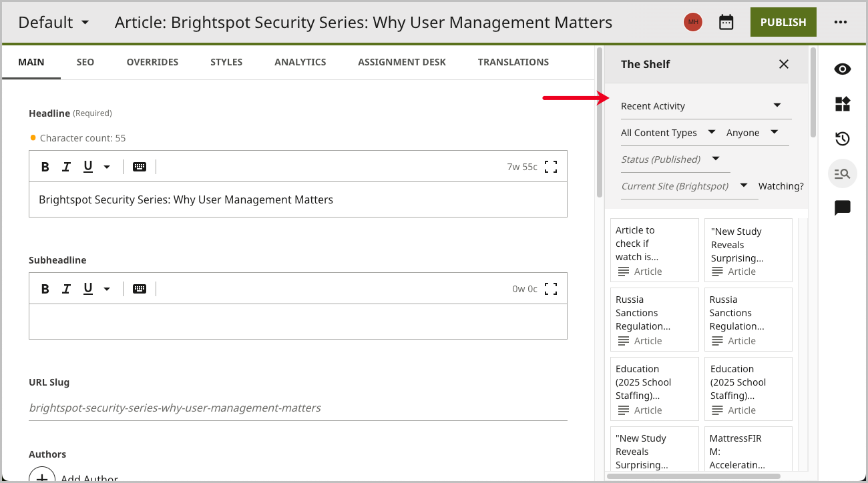Viewport: 868px width, 483px height.
Task: Select 'Article to check if watch is' card
Action: tap(654, 250)
